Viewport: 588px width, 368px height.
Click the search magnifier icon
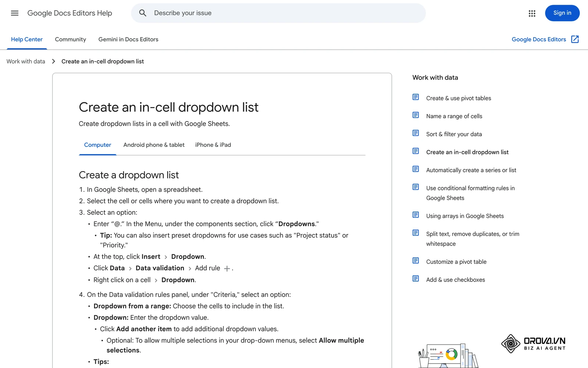(x=143, y=13)
